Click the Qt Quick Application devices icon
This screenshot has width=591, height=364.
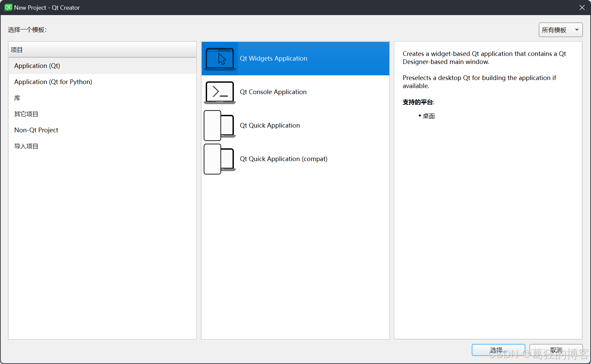coord(220,126)
